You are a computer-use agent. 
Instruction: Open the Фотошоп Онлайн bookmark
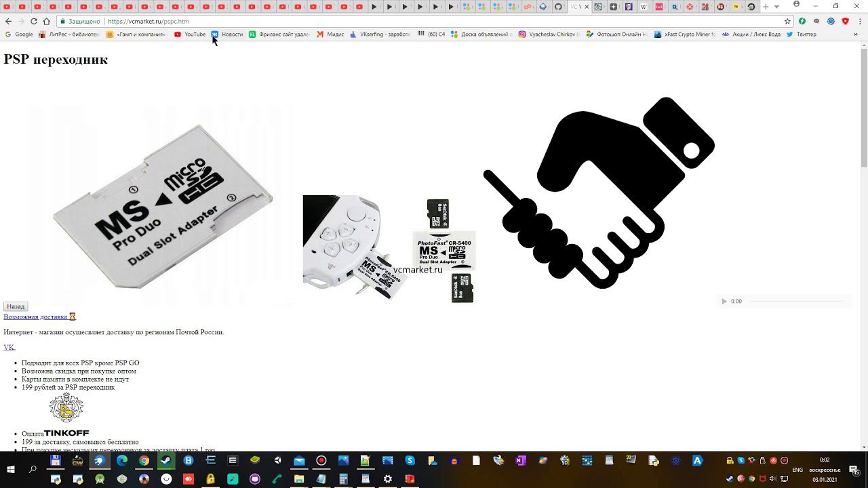pos(617,34)
